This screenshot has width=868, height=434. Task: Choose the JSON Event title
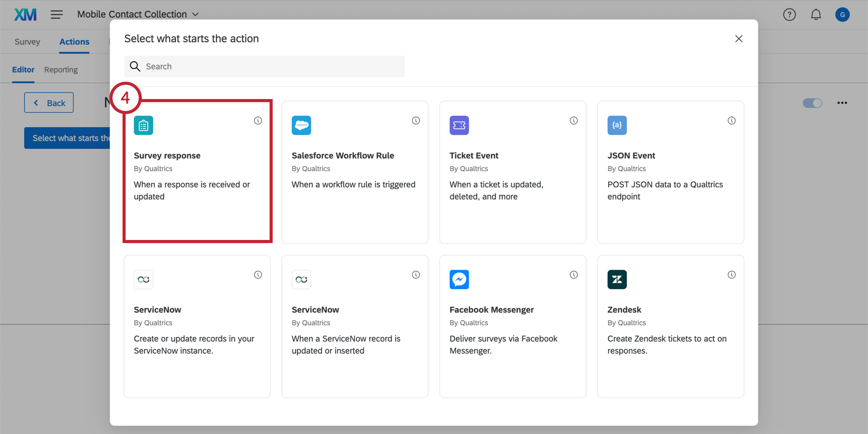pyautogui.click(x=631, y=156)
